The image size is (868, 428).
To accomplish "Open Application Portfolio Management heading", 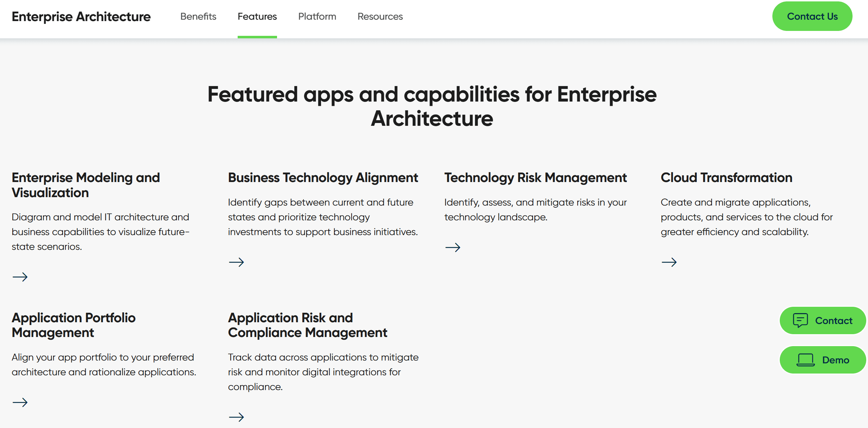I will coord(73,325).
